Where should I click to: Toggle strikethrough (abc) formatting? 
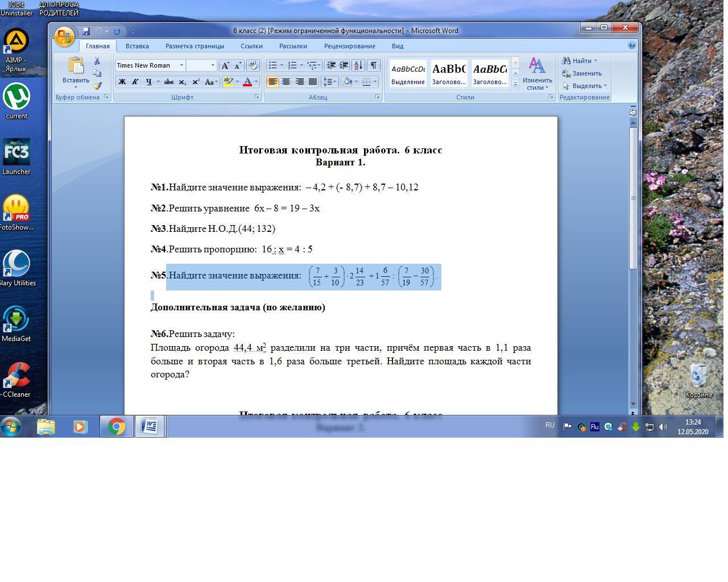click(x=169, y=82)
